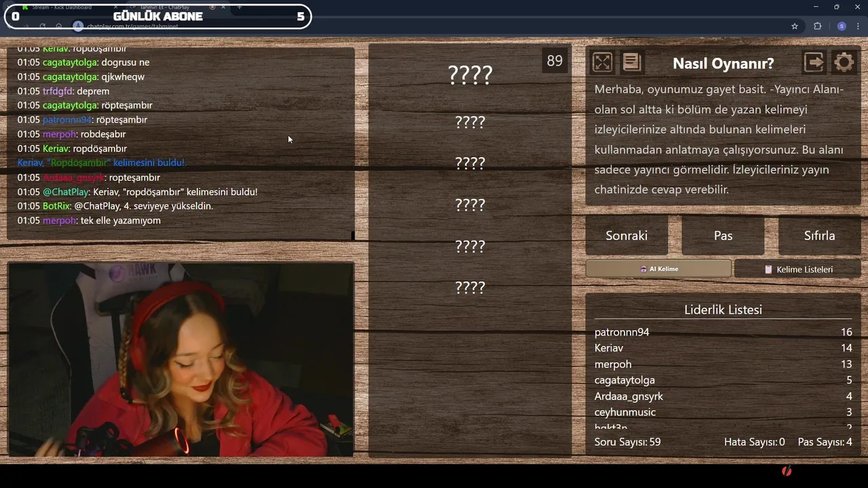This screenshot has height=488, width=868.
Task: Click merpoh in the leaderboard
Action: click(x=613, y=364)
